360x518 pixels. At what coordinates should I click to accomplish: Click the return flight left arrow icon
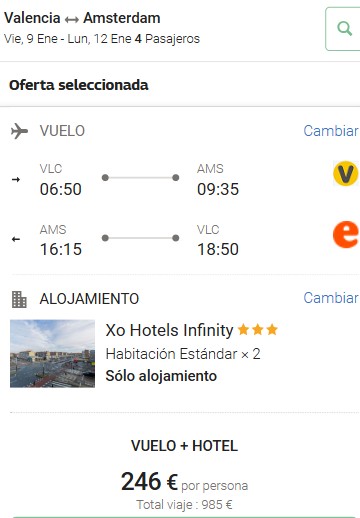pyautogui.click(x=16, y=239)
